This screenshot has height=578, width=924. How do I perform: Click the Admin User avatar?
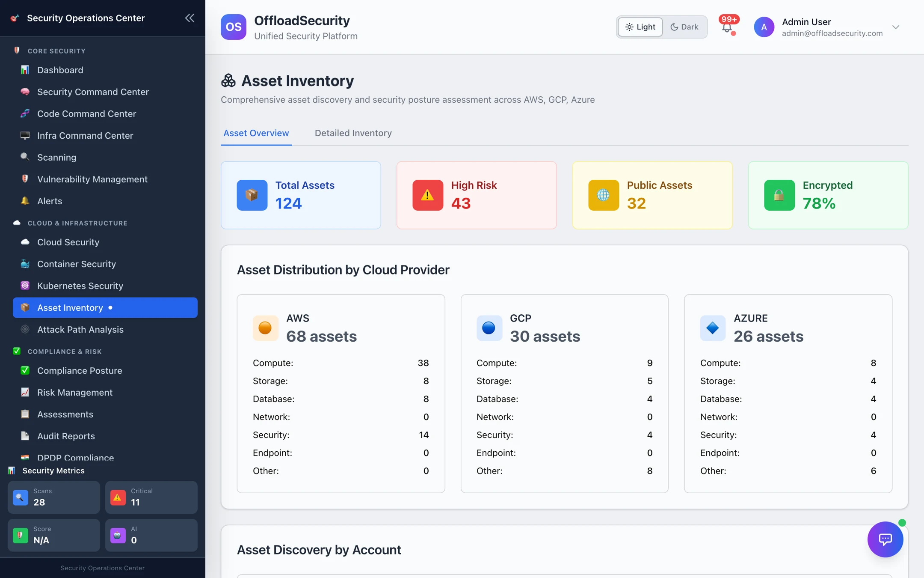tap(764, 27)
